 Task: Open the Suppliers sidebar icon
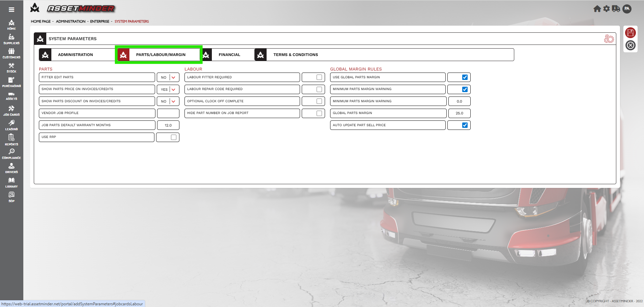coord(11,39)
